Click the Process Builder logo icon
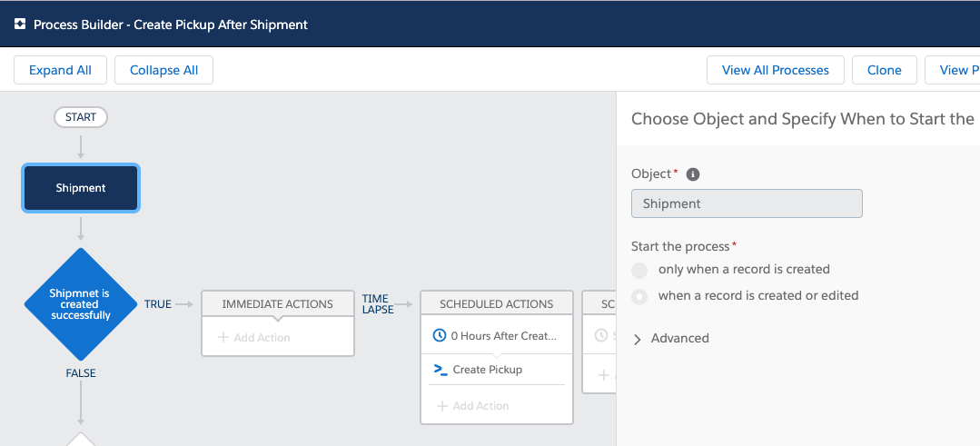The image size is (980, 446). tap(19, 25)
